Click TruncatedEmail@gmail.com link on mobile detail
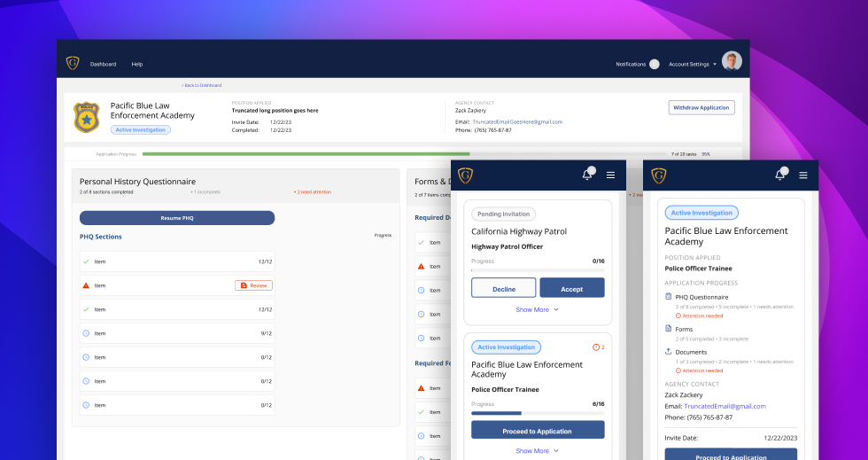 pos(725,406)
